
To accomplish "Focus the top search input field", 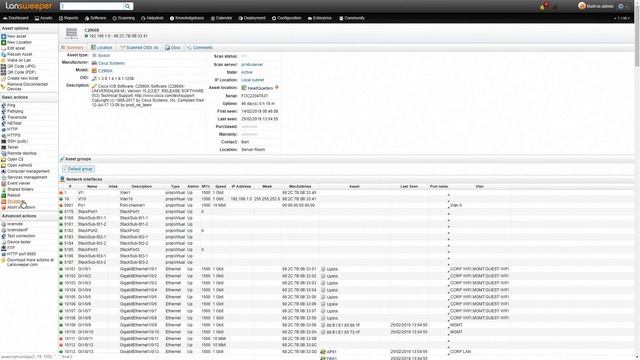I will 92,6.
